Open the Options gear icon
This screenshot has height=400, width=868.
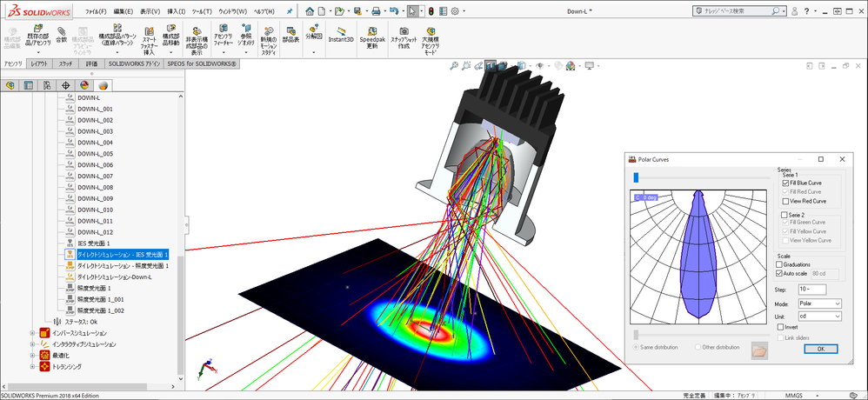455,10
